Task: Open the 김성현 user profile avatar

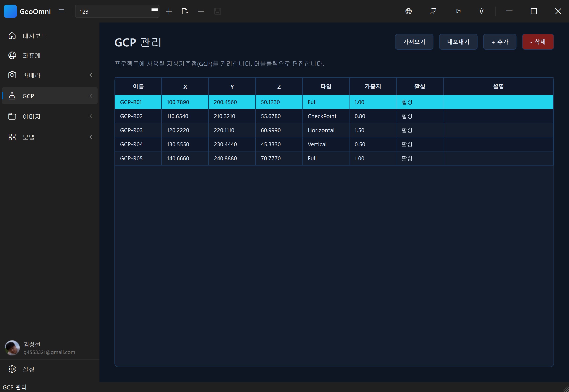Action: 12,348
